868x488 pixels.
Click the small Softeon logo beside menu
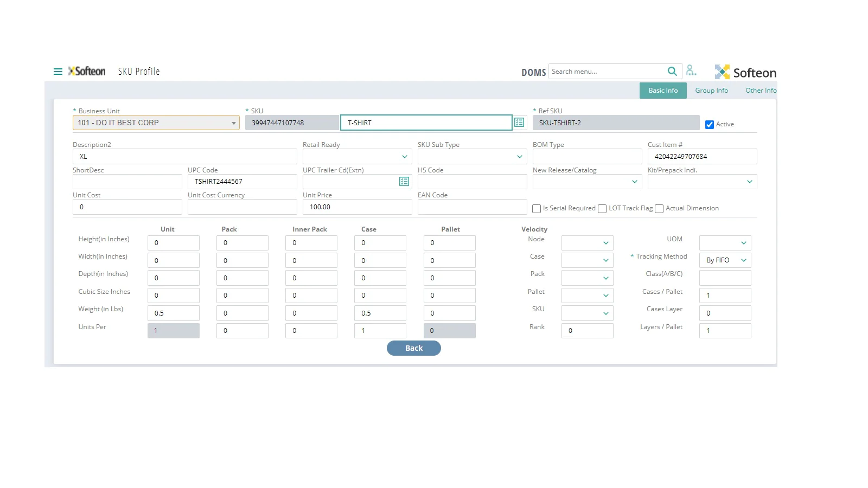[x=87, y=72]
